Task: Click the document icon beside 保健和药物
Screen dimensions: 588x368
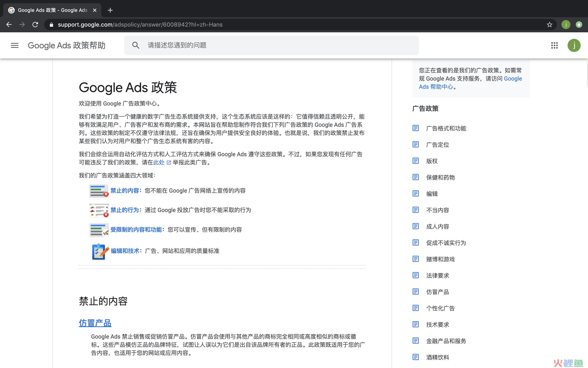Action: [415, 177]
